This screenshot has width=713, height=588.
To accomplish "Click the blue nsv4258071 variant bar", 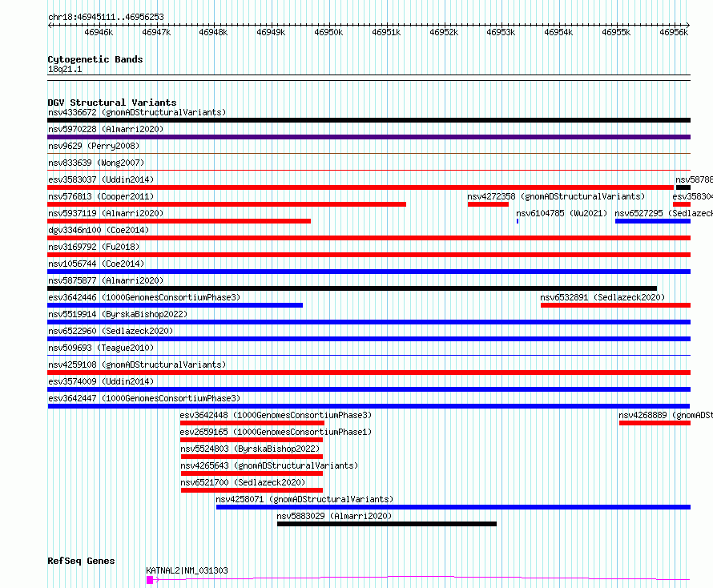I will [x=453, y=507].
